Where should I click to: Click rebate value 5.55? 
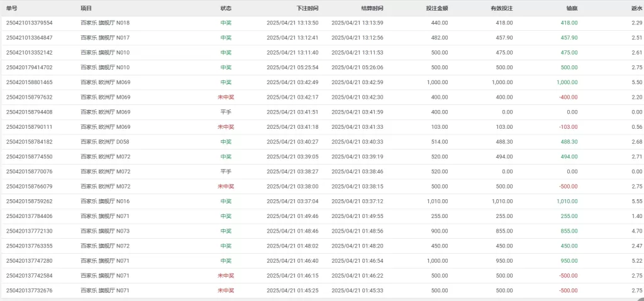[637, 201]
